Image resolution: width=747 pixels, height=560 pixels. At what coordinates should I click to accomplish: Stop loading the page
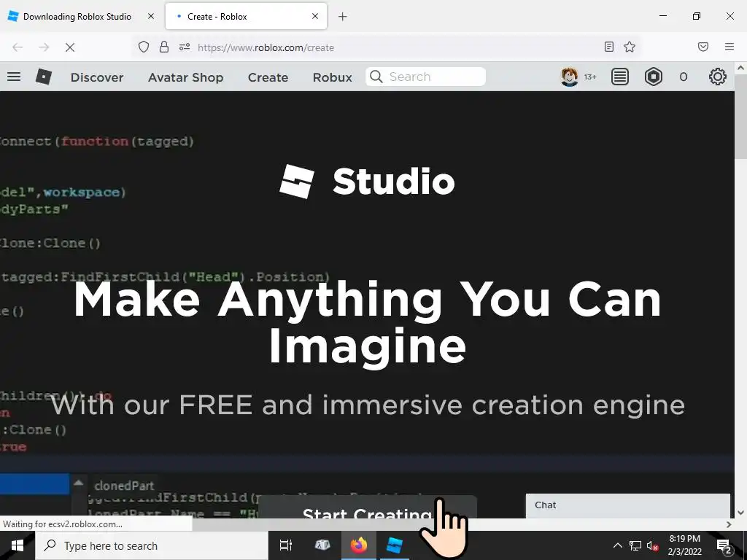tap(70, 47)
